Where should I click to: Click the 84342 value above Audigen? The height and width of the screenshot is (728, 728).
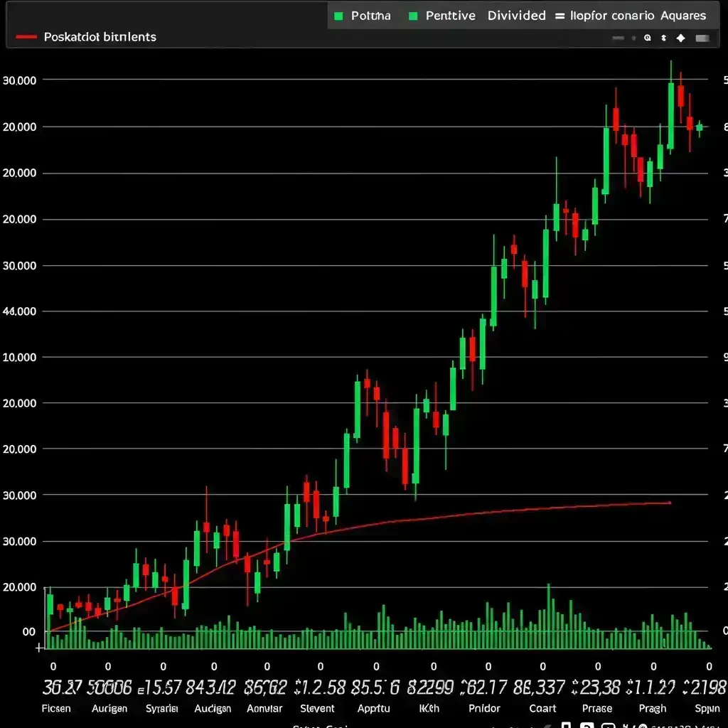click(x=210, y=687)
